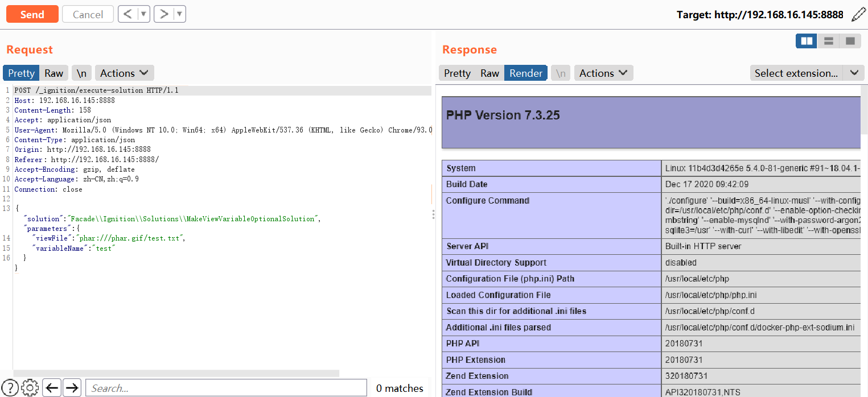This screenshot has height=397, width=868.
Task: Select Raw tab in Request panel
Action: [54, 73]
